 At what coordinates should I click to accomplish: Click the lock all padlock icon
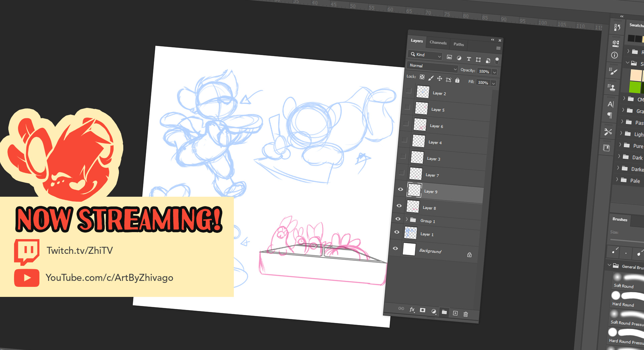point(457,80)
